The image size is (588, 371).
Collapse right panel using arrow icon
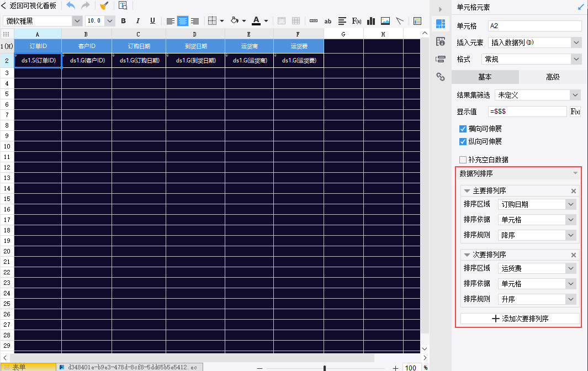[440, 9]
